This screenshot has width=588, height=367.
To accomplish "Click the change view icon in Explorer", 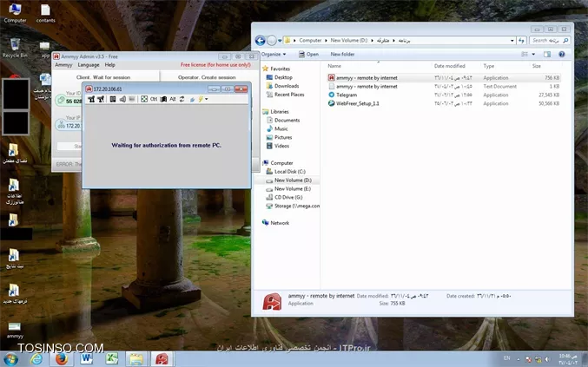I will pyautogui.click(x=525, y=55).
